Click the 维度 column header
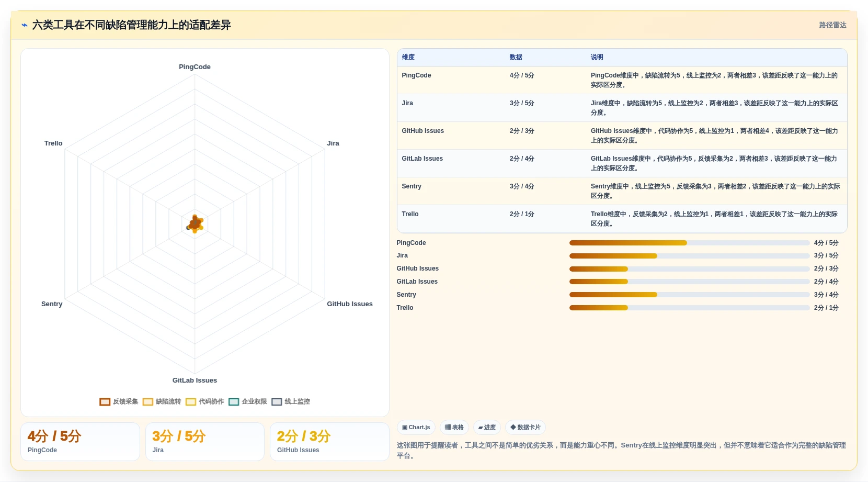This screenshot has height=482, width=868. [x=408, y=58]
